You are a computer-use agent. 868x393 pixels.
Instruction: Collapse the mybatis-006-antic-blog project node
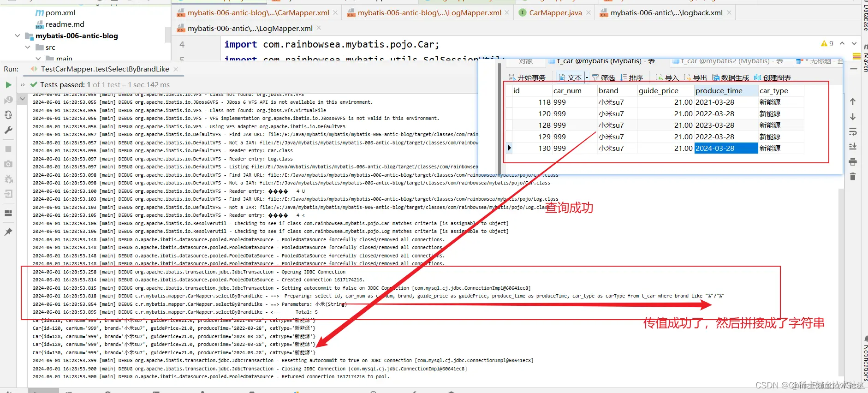[x=18, y=36]
